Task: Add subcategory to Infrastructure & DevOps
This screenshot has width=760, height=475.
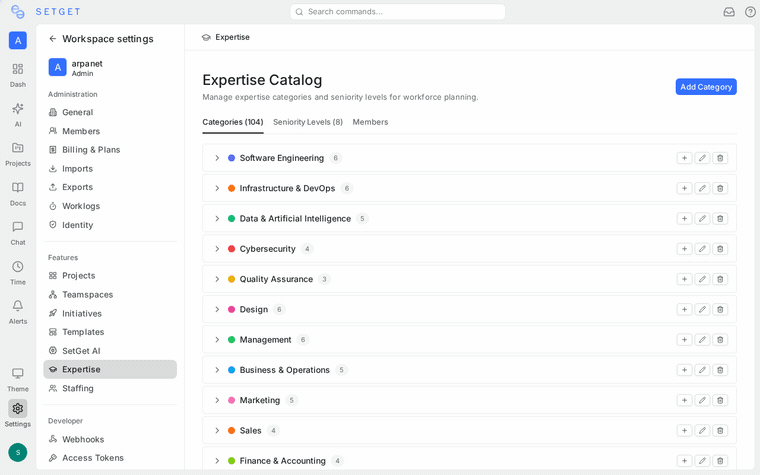Action: click(684, 188)
